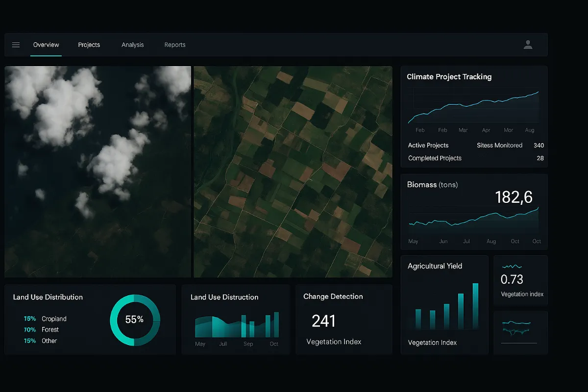Go to the Analysis tab

tap(133, 45)
